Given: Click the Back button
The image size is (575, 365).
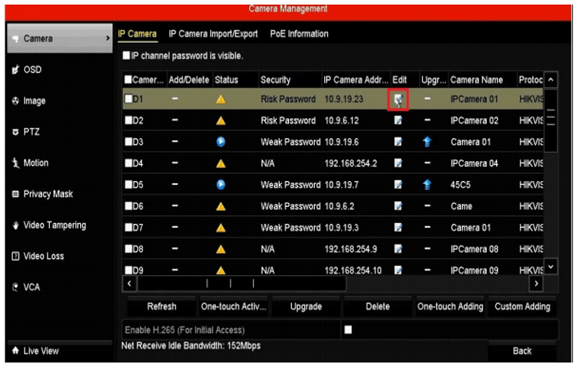Looking at the screenshot, I should (522, 351).
